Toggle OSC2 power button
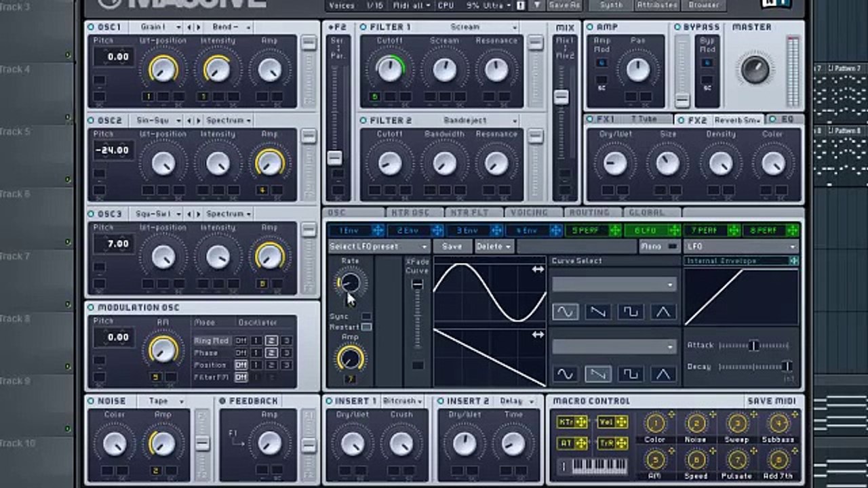This screenshot has height=488, width=868. pos(91,121)
